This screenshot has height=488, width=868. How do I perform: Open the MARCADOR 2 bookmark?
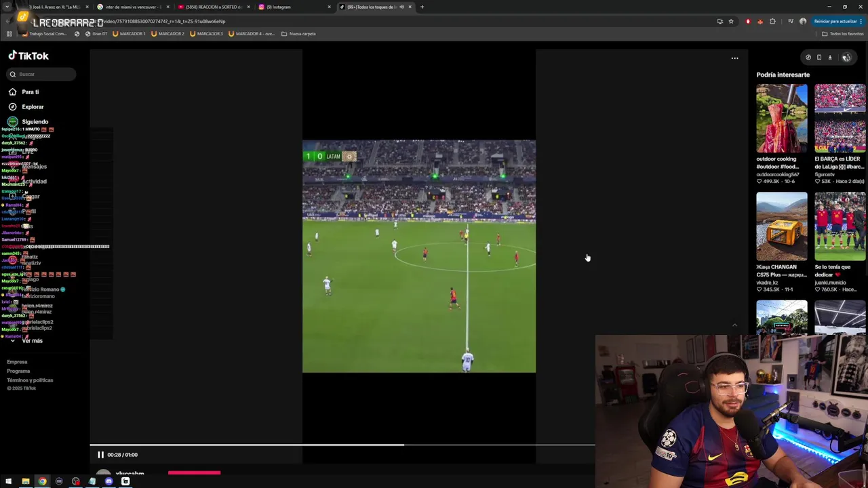coord(168,34)
